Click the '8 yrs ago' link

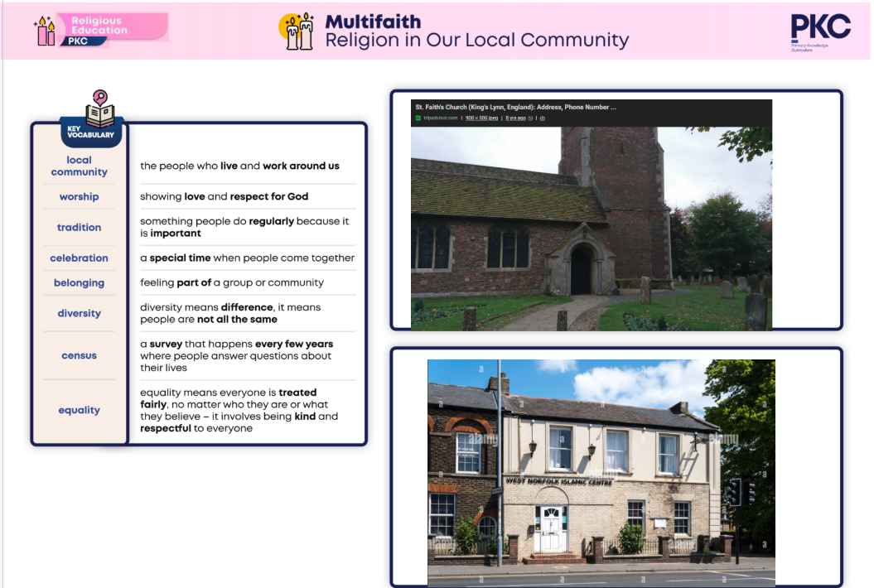click(515, 118)
